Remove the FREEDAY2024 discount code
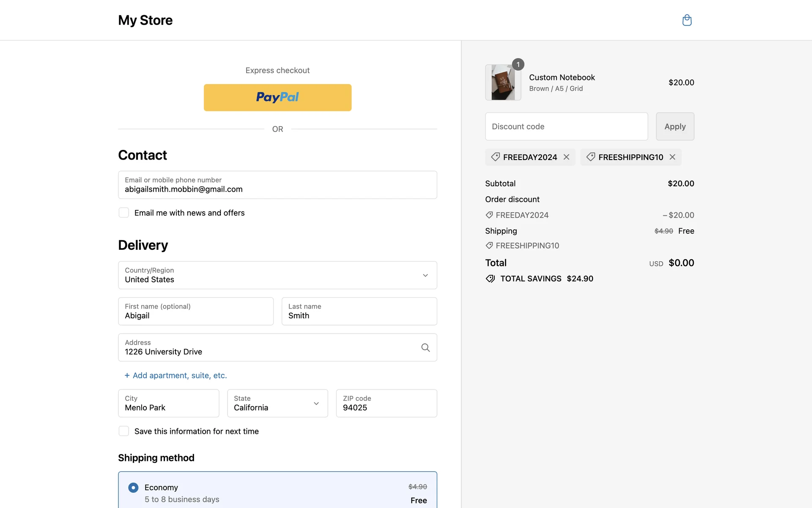The image size is (812, 508). (x=566, y=157)
